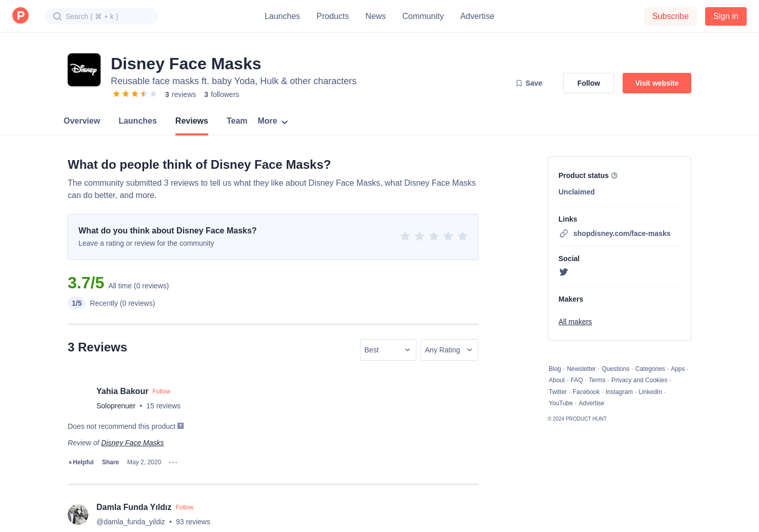This screenshot has height=532, width=759.
Task: Open the Newsletter footer link
Action: pyautogui.click(x=581, y=369)
